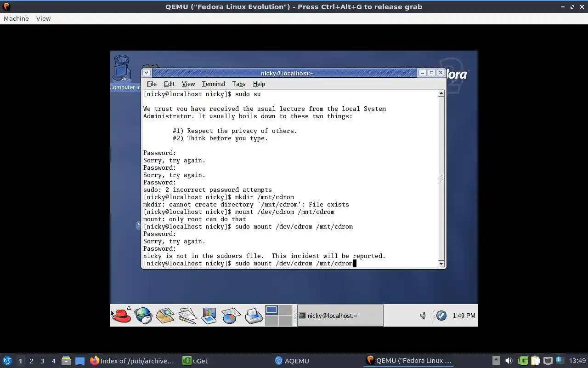Image resolution: width=588 pixels, height=368 pixels.
Task: Switch to the first workspace in pager
Action: (x=271, y=310)
